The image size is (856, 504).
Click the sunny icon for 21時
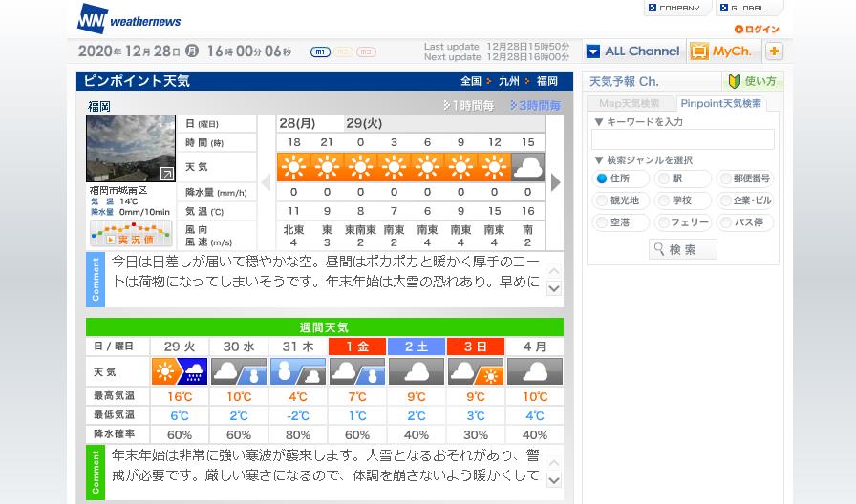327,167
